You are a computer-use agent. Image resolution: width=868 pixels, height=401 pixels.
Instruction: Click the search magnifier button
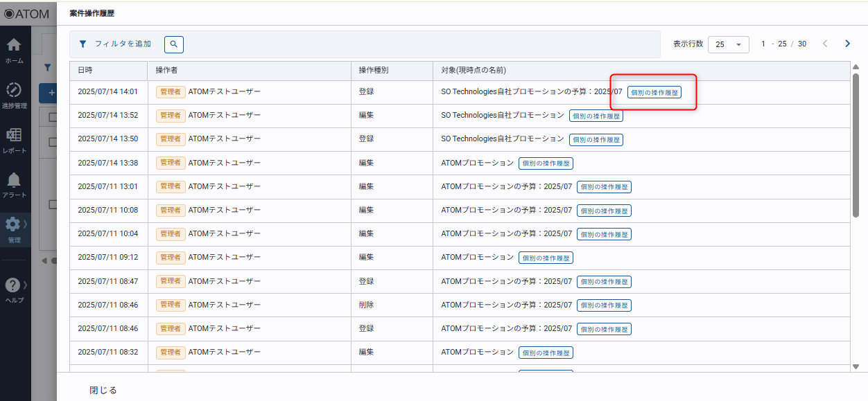[x=174, y=44]
